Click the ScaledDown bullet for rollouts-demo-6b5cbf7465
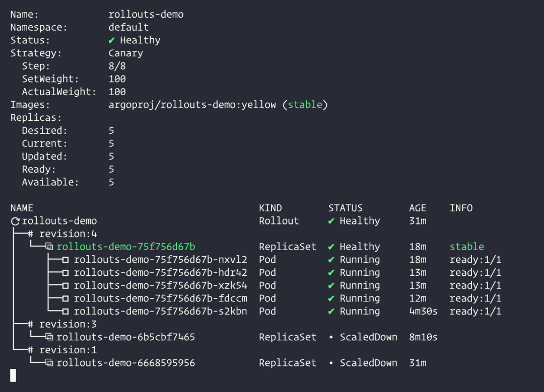 [x=331, y=337]
